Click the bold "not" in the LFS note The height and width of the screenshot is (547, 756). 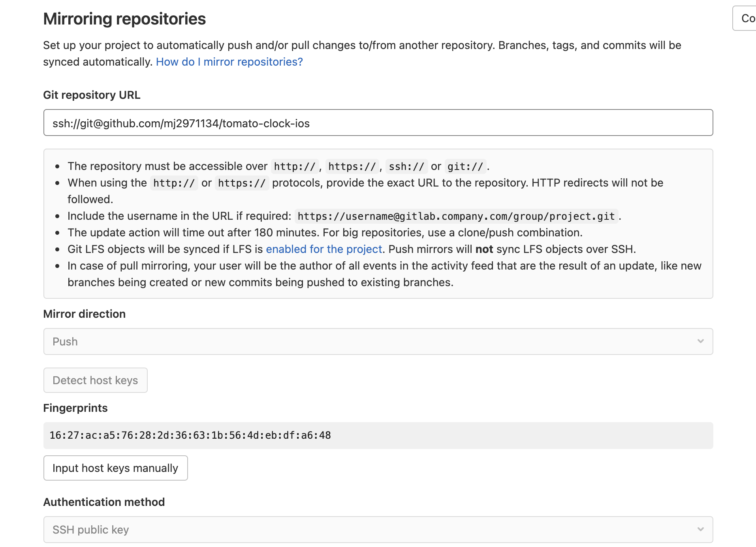[484, 249]
